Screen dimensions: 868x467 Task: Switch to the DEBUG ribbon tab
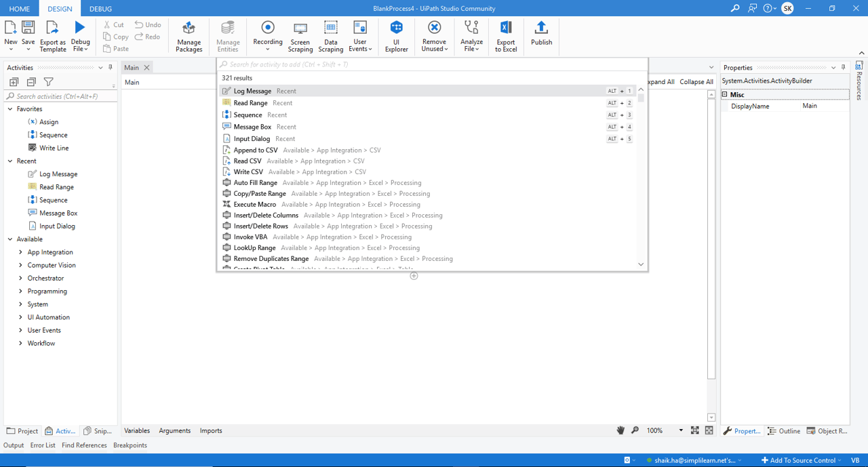pos(100,9)
